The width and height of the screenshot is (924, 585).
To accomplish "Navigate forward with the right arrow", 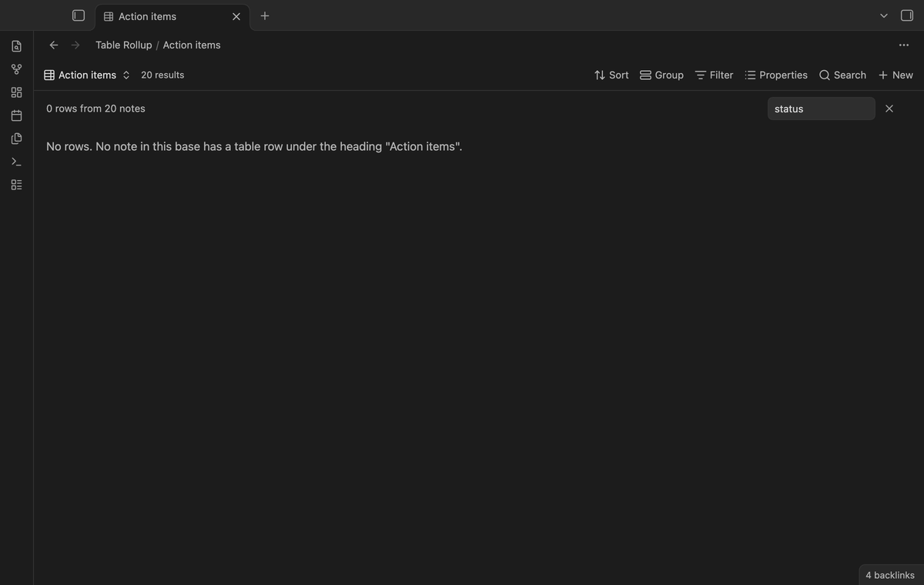I will pos(75,45).
